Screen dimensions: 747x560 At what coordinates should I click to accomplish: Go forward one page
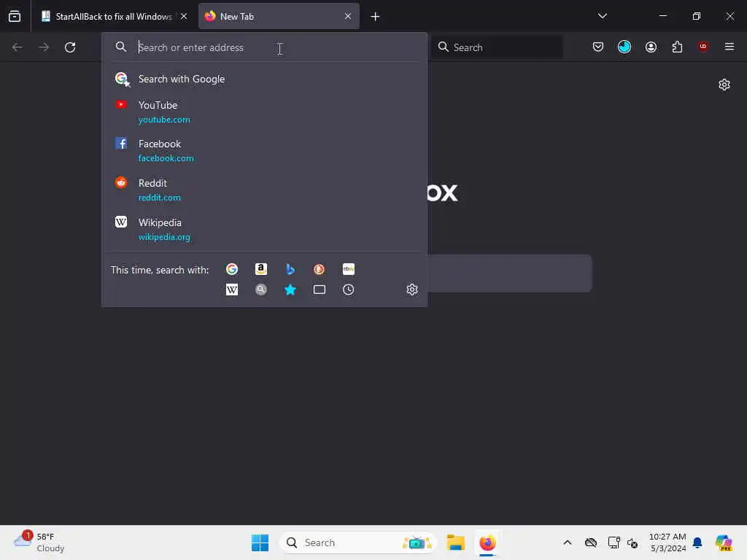tap(43, 47)
